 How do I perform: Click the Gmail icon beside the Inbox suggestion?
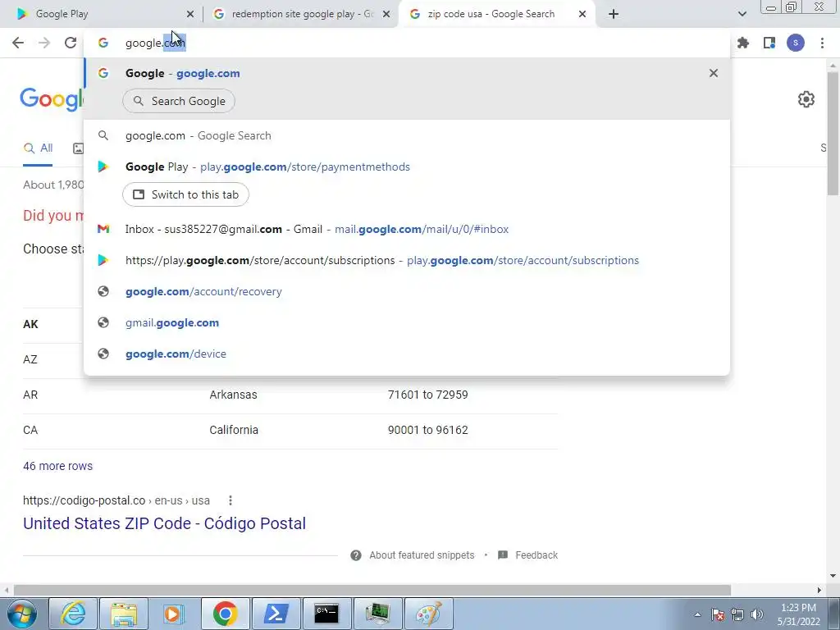coord(103,230)
